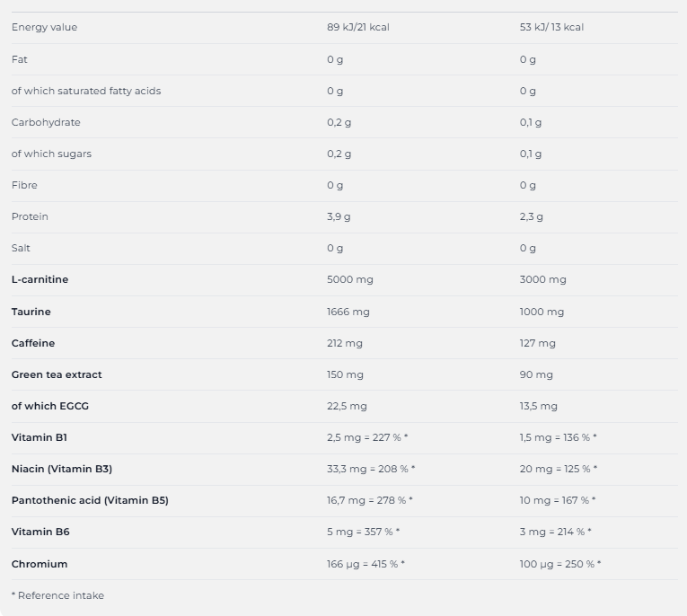687x616 pixels.
Task: Click the 89 kJ/21 kcal energy value
Action: (x=357, y=28)
